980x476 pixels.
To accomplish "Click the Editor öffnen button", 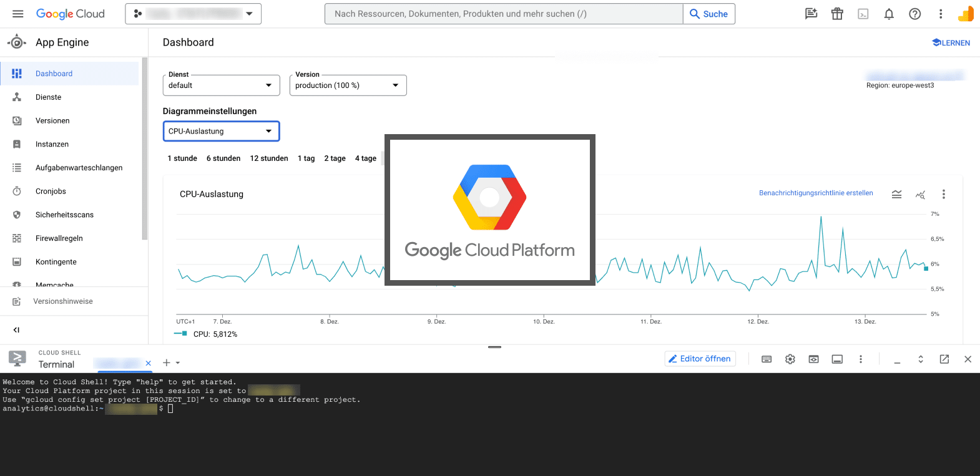I will pyautogui.click(x=700, y=359).
